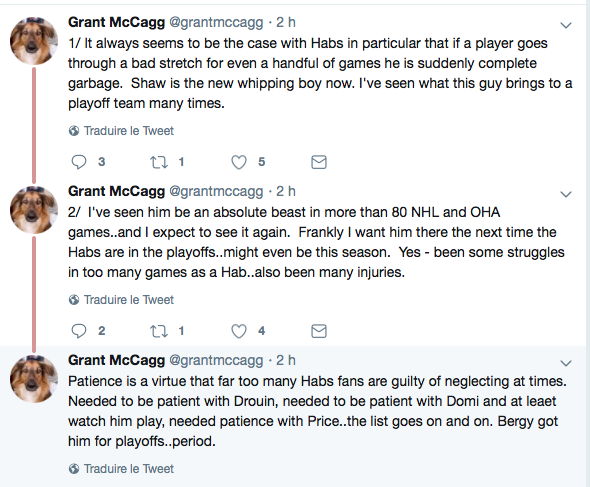Open the first tweet's chevron options menu
590x487 pixels.
(566, 25)
